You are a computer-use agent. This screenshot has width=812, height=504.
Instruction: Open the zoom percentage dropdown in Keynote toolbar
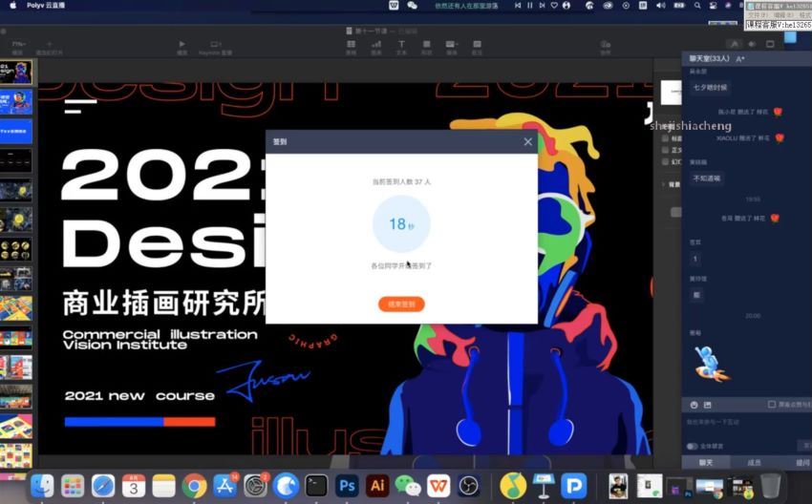point(19,45)
